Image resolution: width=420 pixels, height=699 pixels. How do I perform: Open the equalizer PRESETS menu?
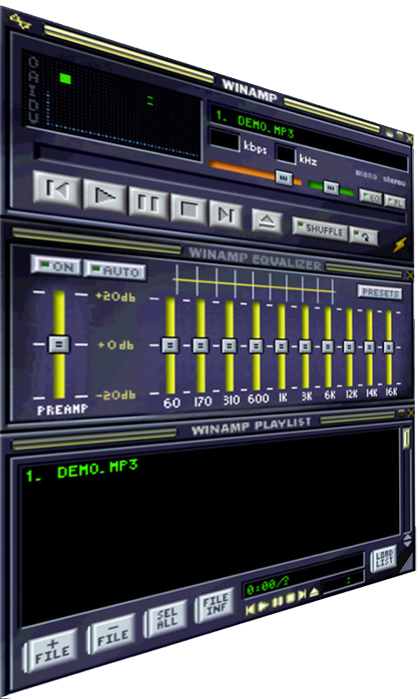pos(380,292)
